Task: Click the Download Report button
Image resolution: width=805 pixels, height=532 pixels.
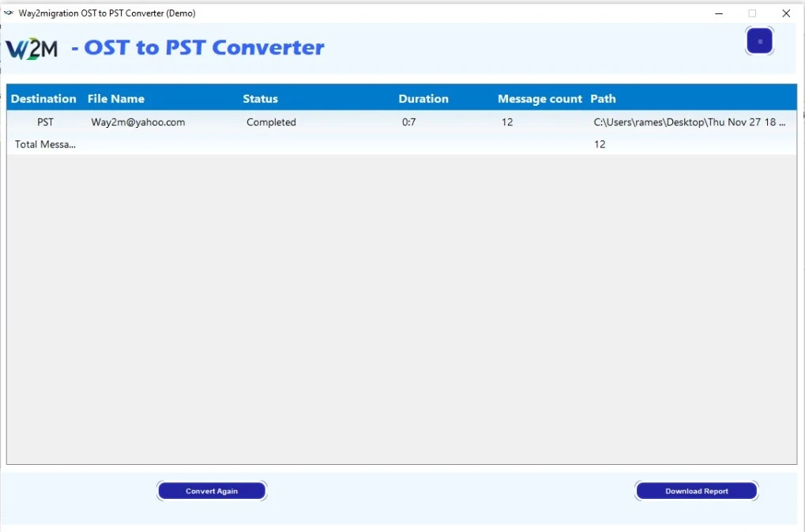Action: [x=696, y=491]
